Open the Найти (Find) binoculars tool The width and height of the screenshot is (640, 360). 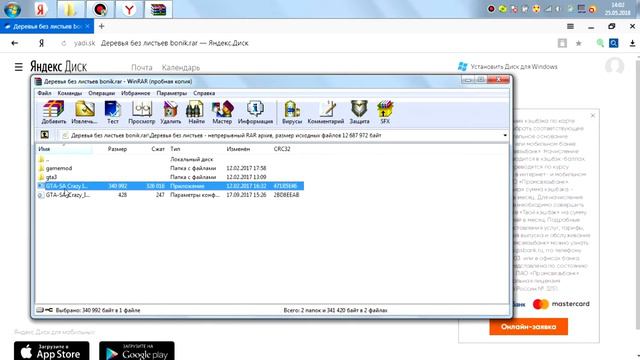196,112
